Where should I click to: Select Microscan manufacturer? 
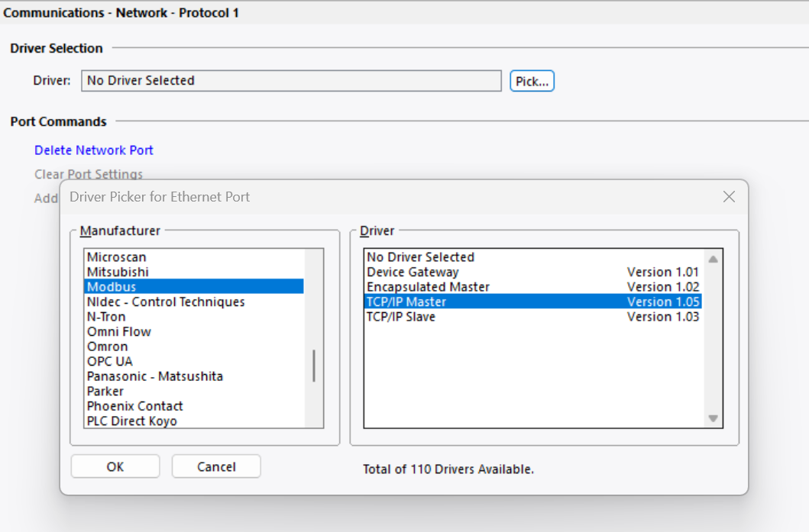click(x=116, y=257)
